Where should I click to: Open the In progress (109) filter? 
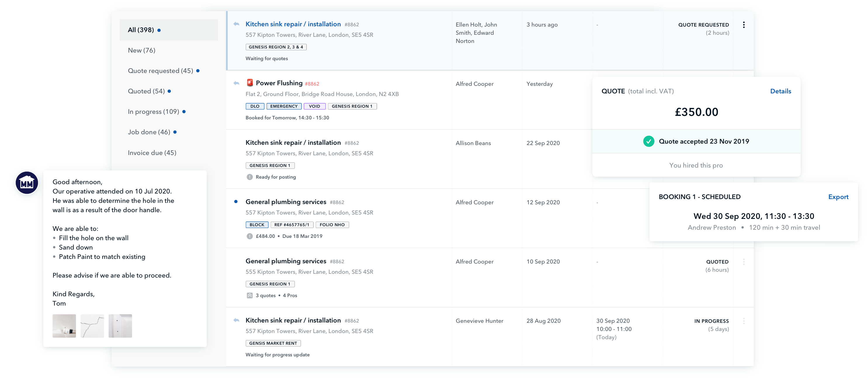(153, 112)
